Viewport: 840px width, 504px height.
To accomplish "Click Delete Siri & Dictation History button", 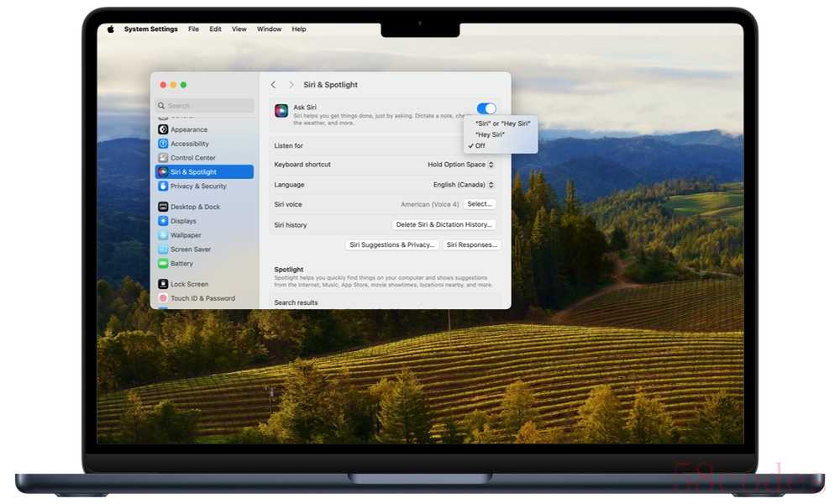I will 444,225.
